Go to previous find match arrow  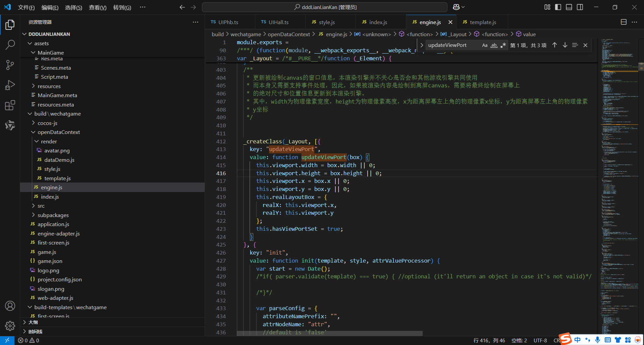[x=555, y=45]
